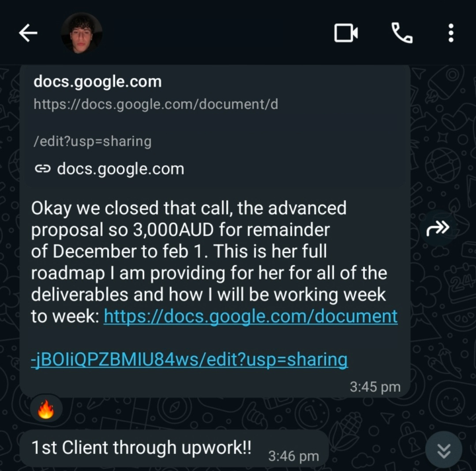Tap the preview URL text /edit?usp=sharing

click(93, 141)
